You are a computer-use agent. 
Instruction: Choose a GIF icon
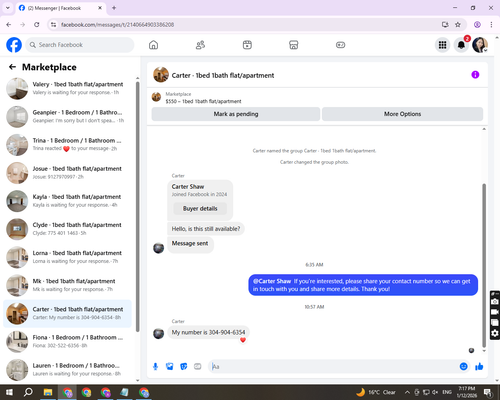click(198, 367)
